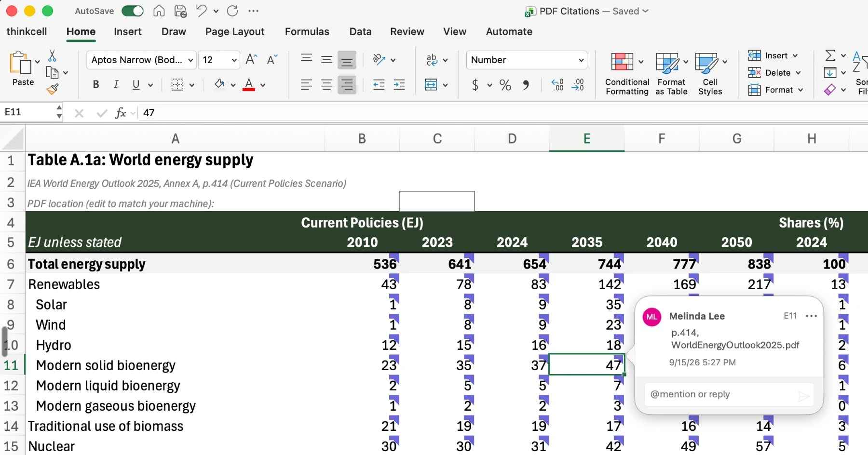Apply the red font color
Viewport: 868px width, 455px height.
click(x=249, y=85)
